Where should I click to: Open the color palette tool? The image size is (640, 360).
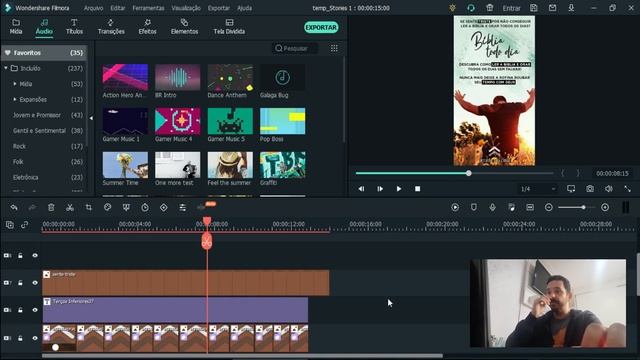coord(107,207)
